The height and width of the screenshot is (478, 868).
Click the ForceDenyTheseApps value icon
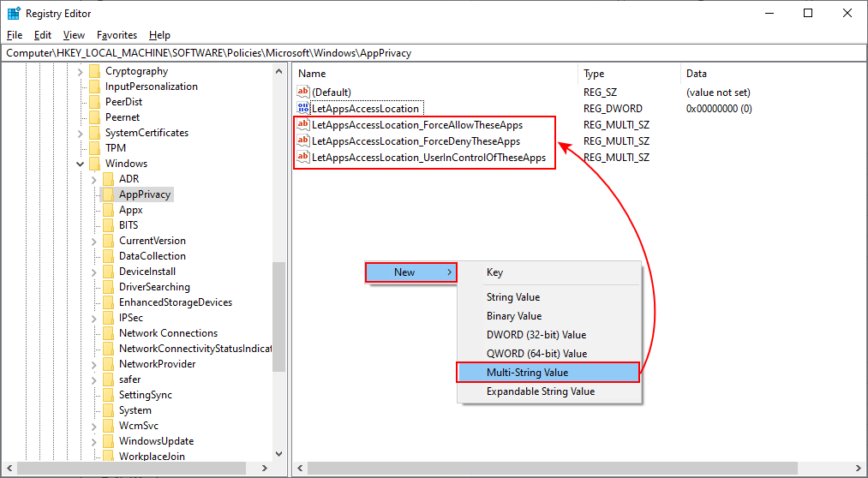point(303,141)
